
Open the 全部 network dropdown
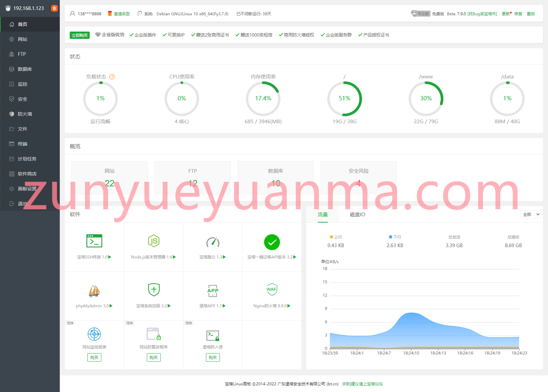(x=531, y=214)
